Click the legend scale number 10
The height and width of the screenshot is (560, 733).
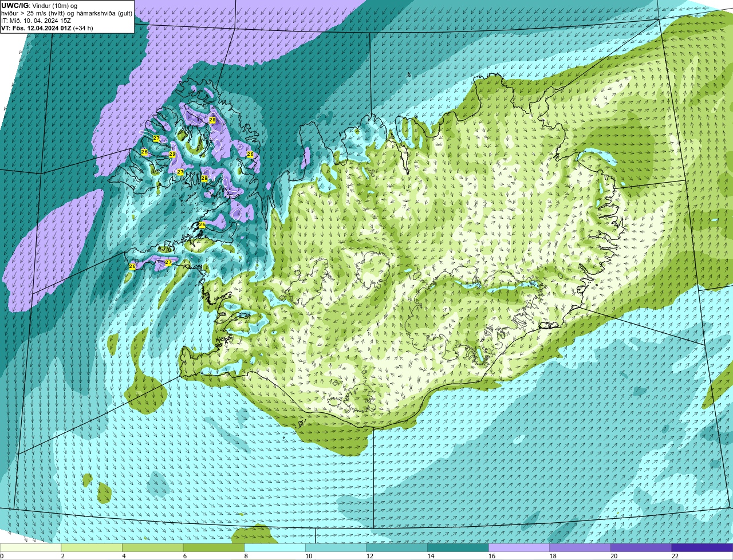(x=309, y=556)
